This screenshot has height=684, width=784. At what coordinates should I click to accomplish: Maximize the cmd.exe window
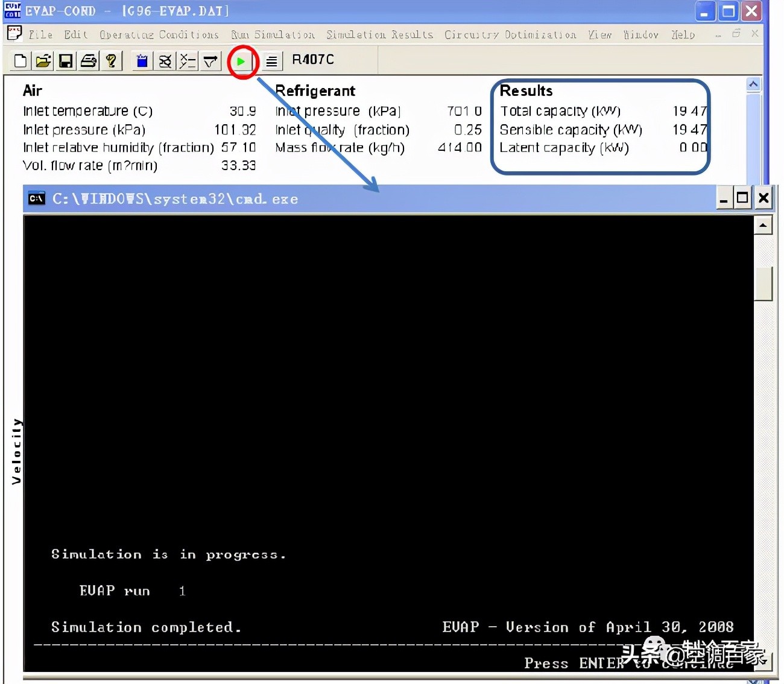[x=743, y=198]
